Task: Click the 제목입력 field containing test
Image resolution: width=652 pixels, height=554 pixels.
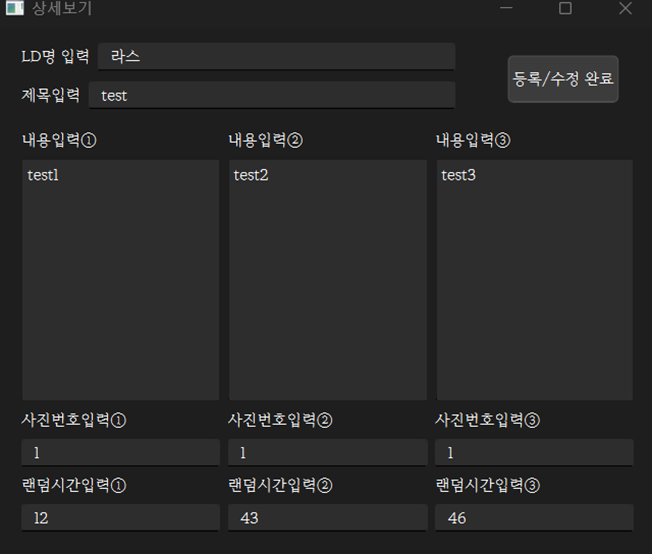Action: [x=271, y=95]
